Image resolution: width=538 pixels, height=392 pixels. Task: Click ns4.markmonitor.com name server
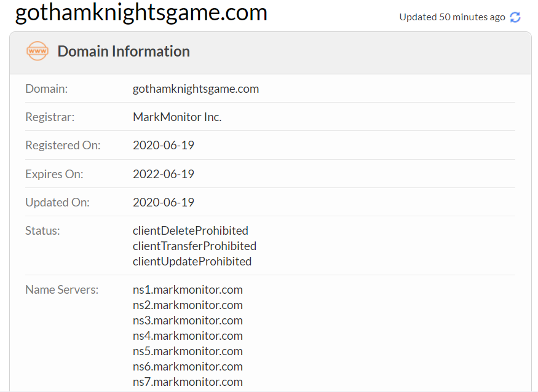188,335
